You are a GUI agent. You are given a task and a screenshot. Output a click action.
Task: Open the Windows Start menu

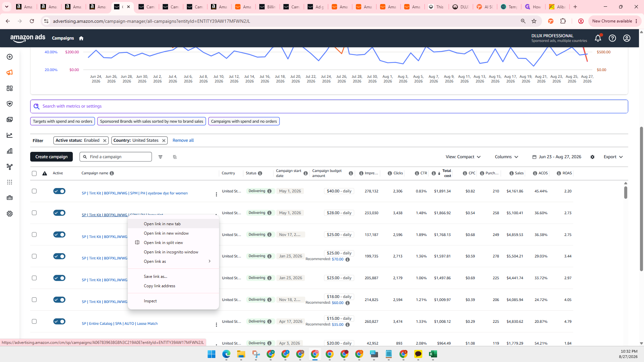pos(212,354)
